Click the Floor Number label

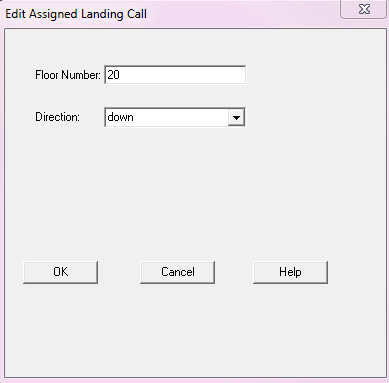[x=68, y=75]
